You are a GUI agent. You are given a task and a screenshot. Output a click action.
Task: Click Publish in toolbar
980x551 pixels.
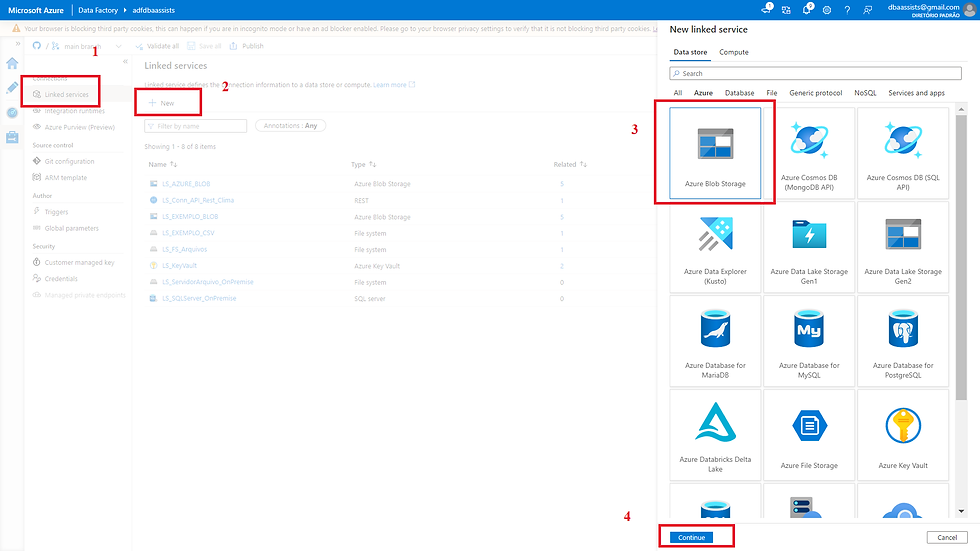click(247, 46)
